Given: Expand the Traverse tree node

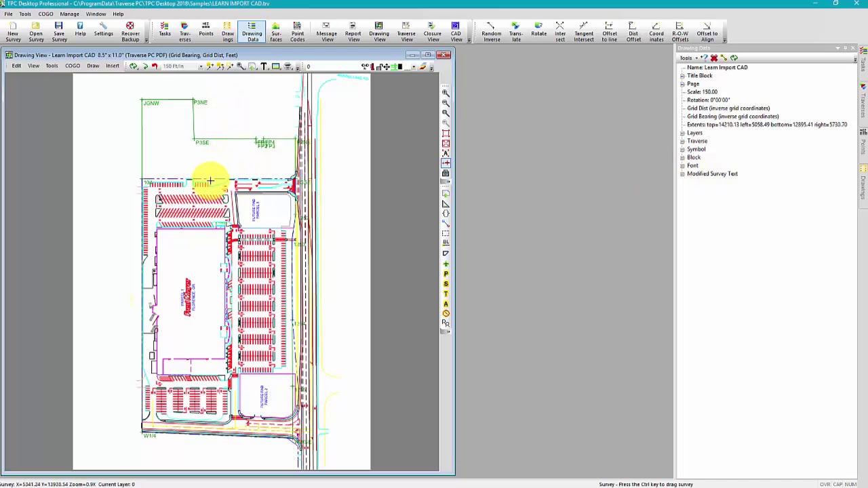Looking at the screenshot, I should click(x=682, y=141).
